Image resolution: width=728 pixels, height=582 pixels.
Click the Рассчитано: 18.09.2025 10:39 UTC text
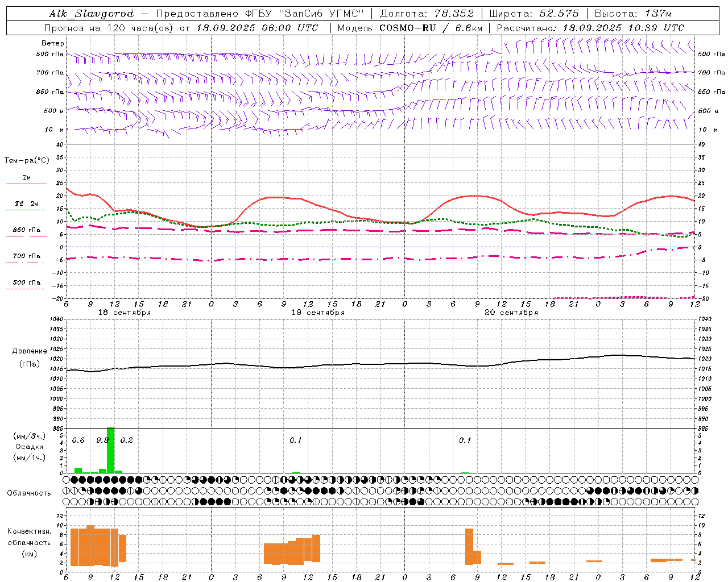click(x=590, y=28)
